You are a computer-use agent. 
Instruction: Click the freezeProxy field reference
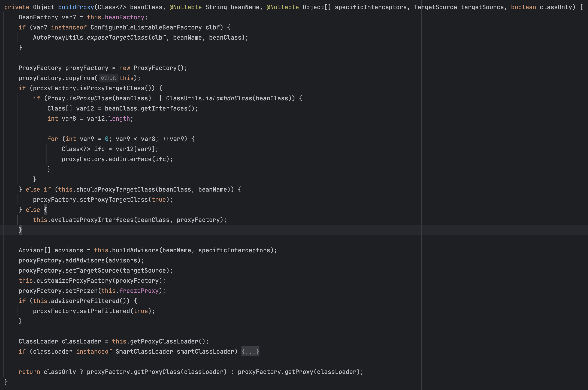click(x=139, y=291)
